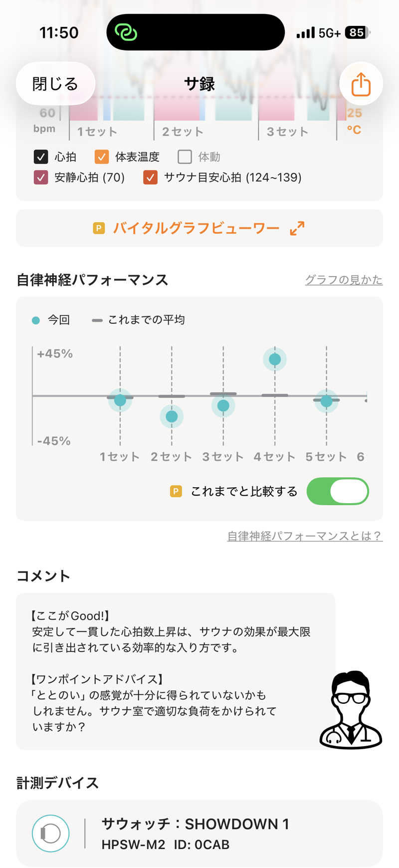Open 自律神経パフォーマンスとは？ help link
Viewport: 399px width, 868px height.
tap(305, 536)
